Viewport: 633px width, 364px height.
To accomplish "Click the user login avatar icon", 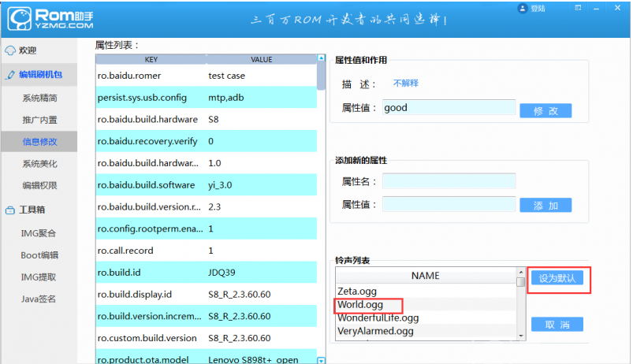I will (523, 8).
